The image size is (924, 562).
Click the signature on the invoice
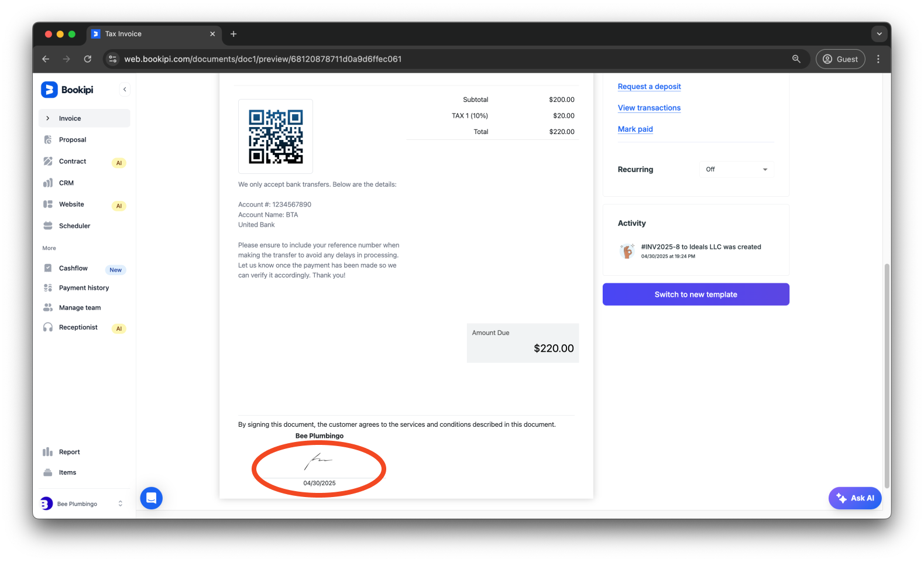(x=318, y=461)
